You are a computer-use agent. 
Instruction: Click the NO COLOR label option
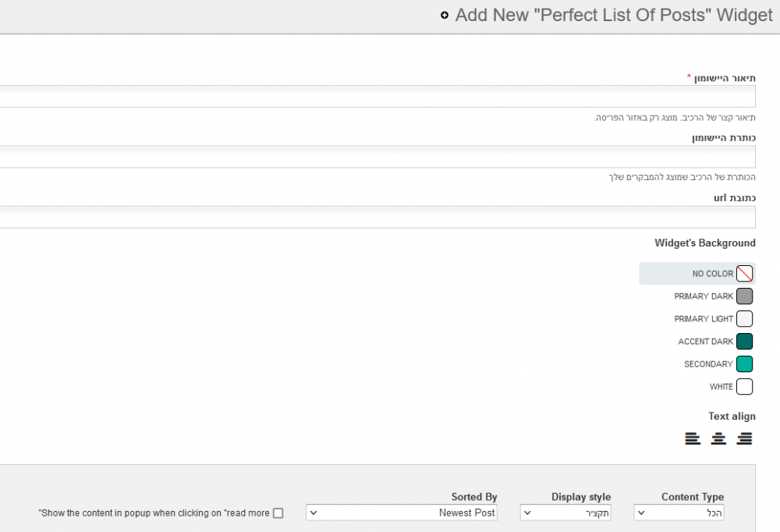pyautogui.click(x=712, y=274)
